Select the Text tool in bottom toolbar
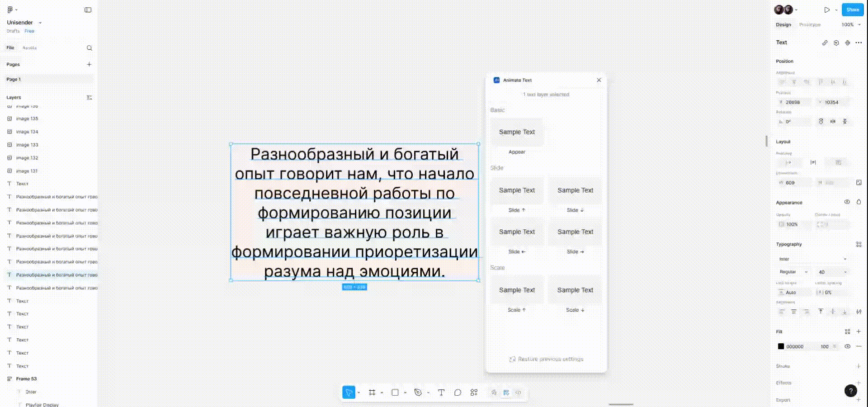The image size is (868, 407). pos(441,393)
